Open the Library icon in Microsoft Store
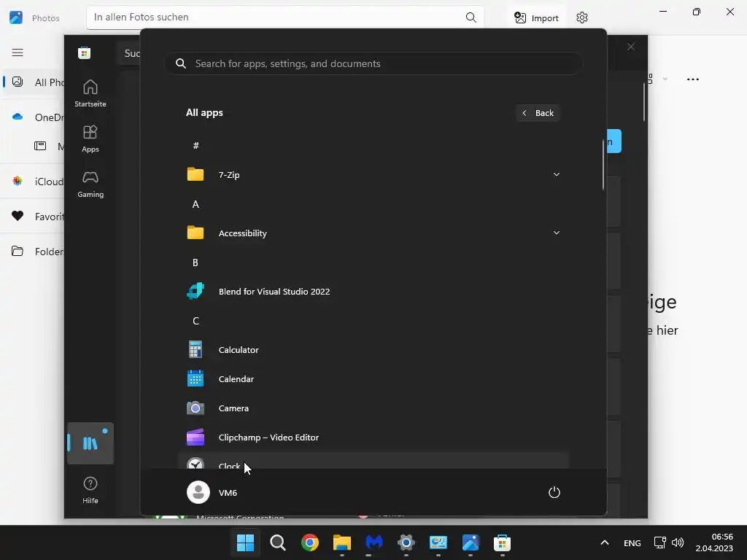 point(90,443)
